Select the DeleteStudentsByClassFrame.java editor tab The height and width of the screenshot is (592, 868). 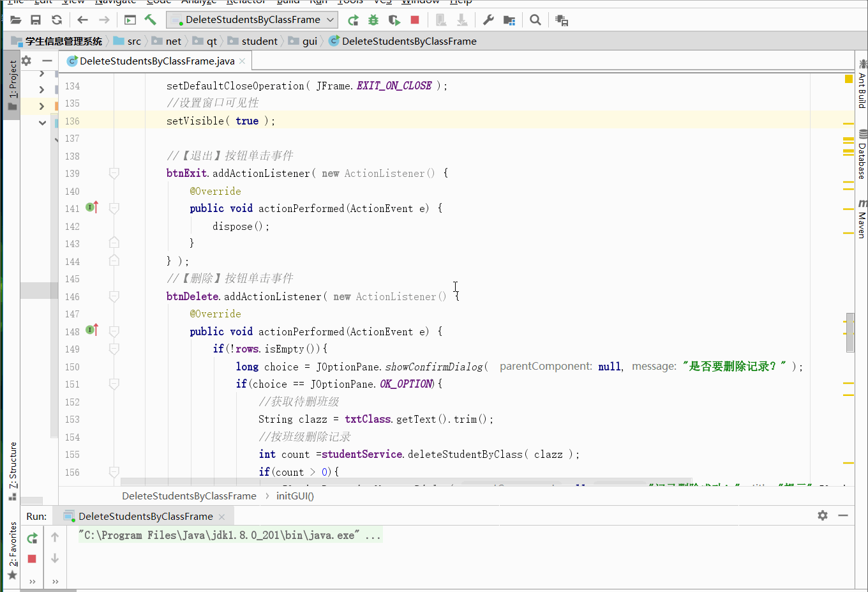click(156, 61)
